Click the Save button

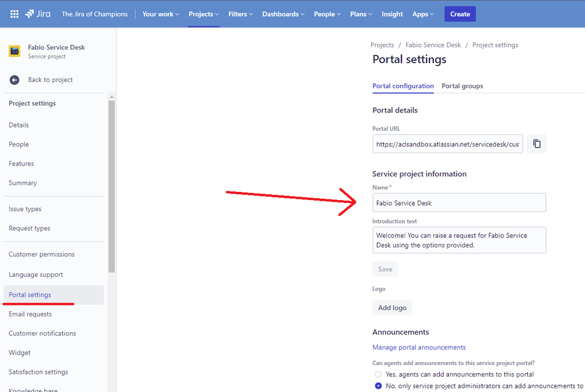pyautogui.click(x=385, y=269)
